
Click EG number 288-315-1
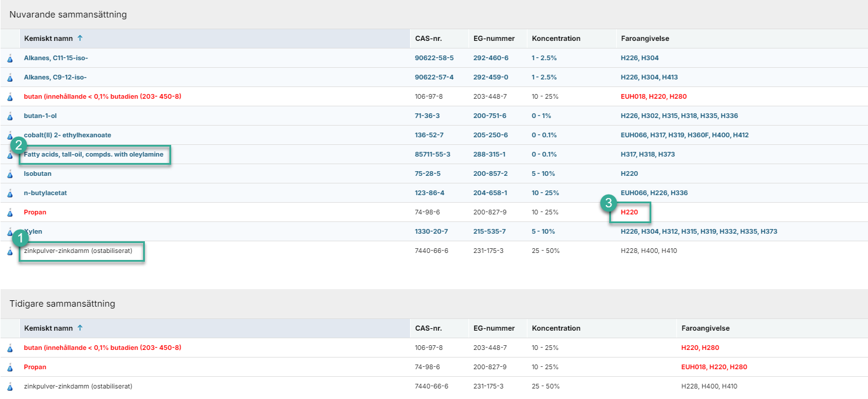489,155
